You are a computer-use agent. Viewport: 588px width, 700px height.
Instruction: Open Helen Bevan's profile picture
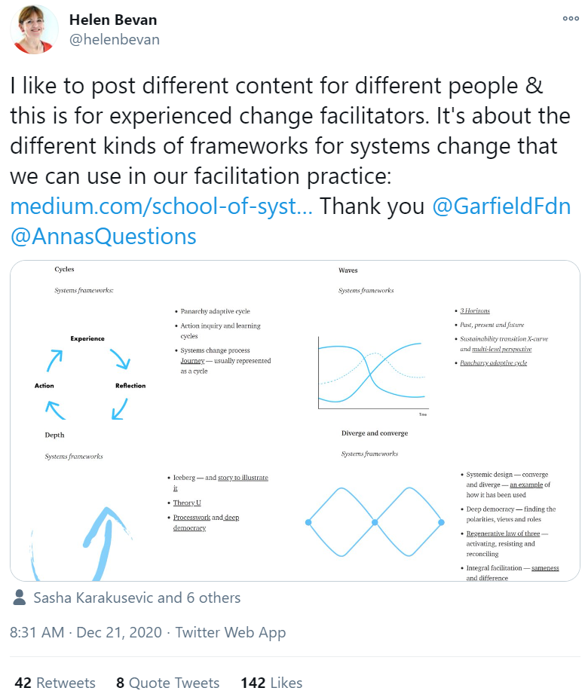coord(35,29)
